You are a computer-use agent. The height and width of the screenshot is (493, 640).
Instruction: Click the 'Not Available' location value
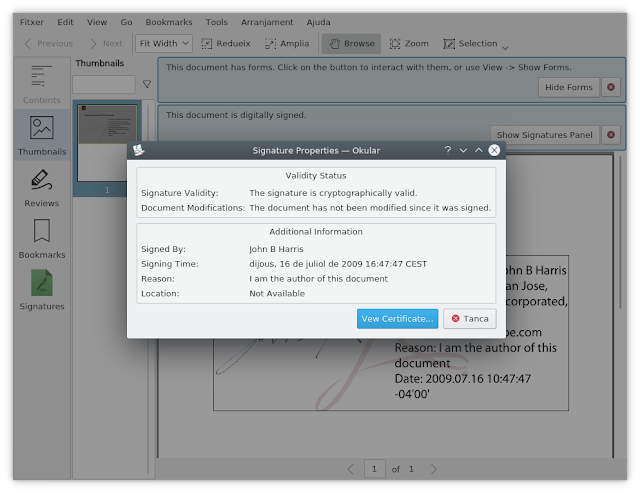point(277,293)
